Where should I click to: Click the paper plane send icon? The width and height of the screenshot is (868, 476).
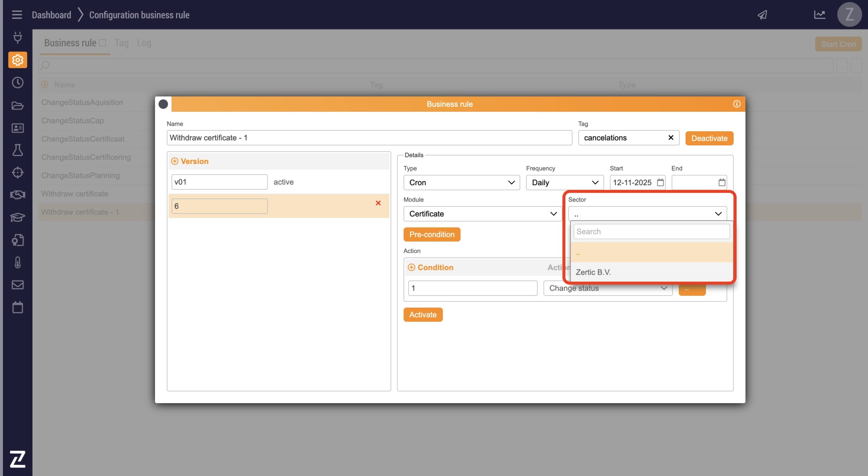click(762, 15)
